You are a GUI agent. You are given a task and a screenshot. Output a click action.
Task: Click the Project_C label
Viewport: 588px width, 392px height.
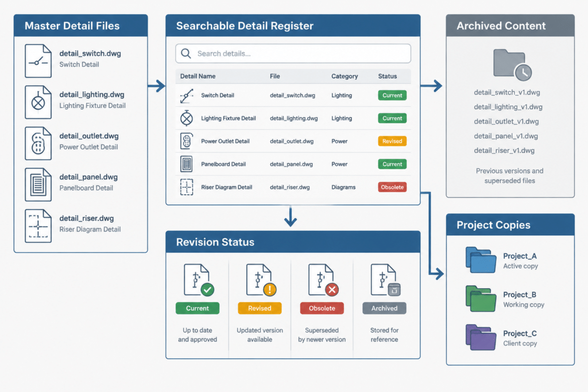tap(520, 333)
